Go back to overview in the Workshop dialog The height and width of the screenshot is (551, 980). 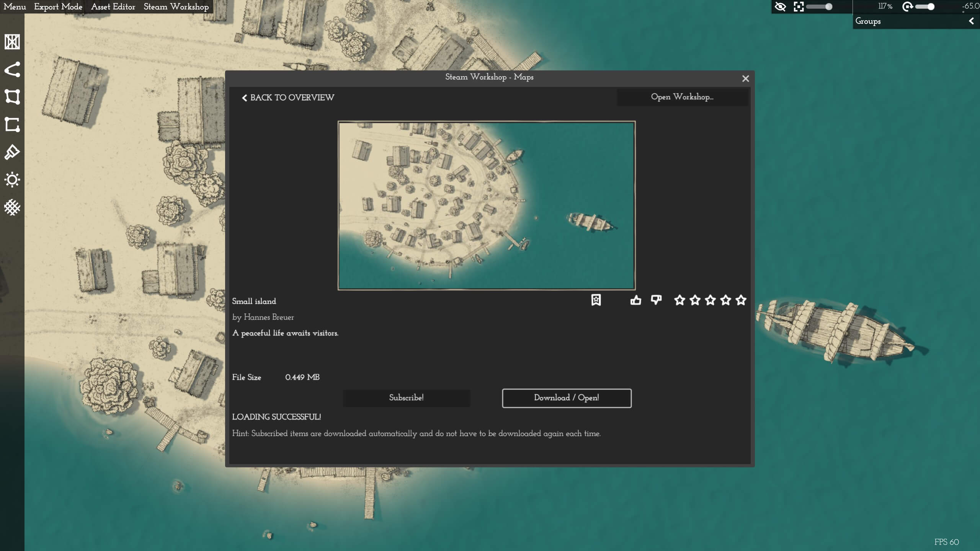point(288,98)
